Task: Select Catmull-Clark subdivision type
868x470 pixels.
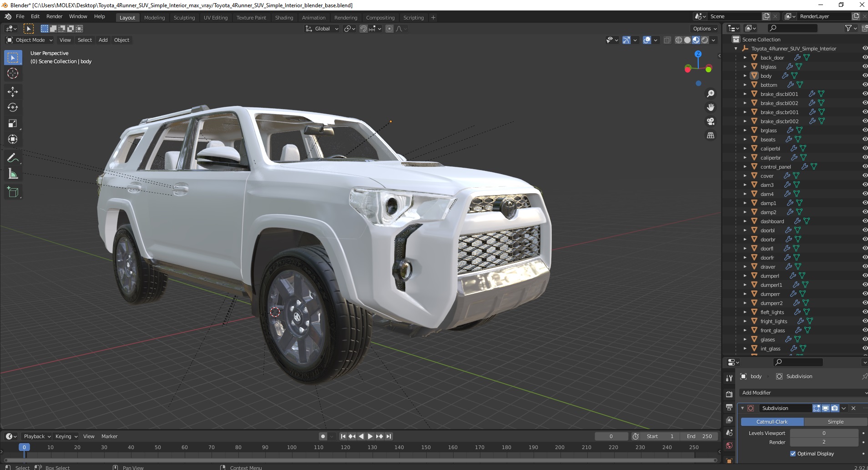Action: (x=772, y=422)
